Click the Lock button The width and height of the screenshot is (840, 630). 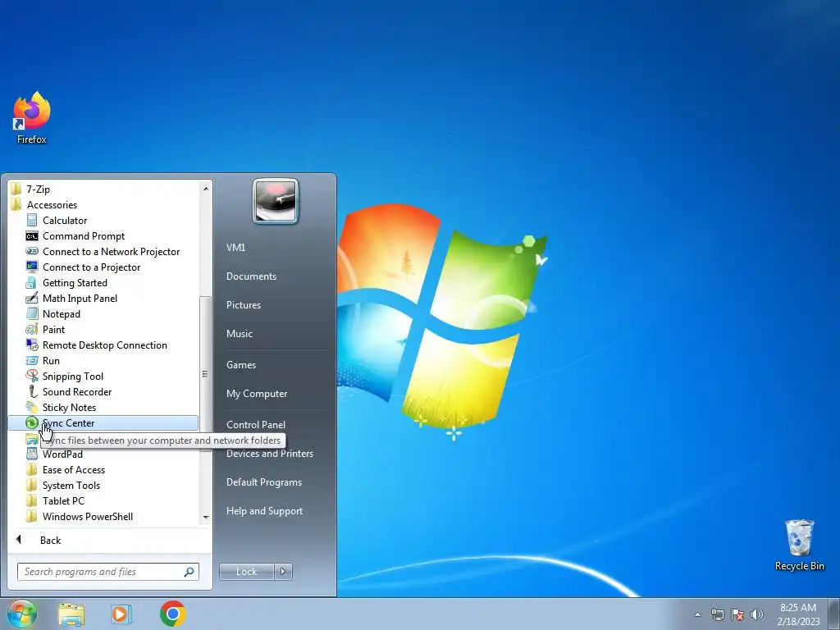246,572
